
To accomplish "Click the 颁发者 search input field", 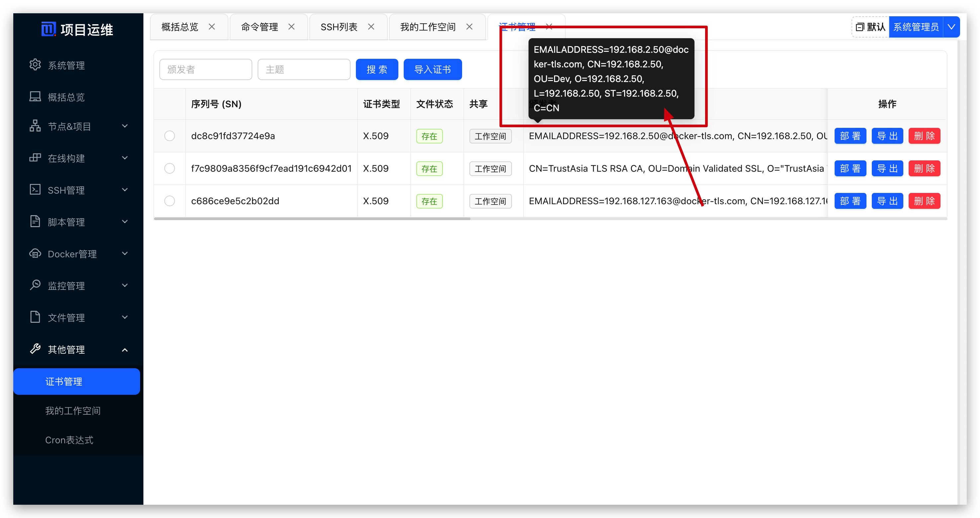I will (205, 70).
